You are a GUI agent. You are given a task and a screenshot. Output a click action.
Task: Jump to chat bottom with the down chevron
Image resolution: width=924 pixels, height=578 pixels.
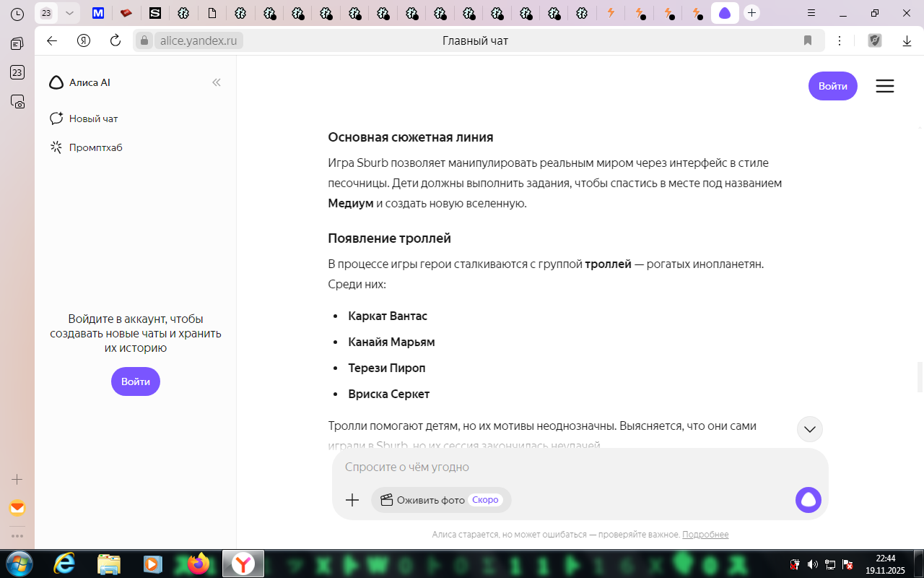810,429
